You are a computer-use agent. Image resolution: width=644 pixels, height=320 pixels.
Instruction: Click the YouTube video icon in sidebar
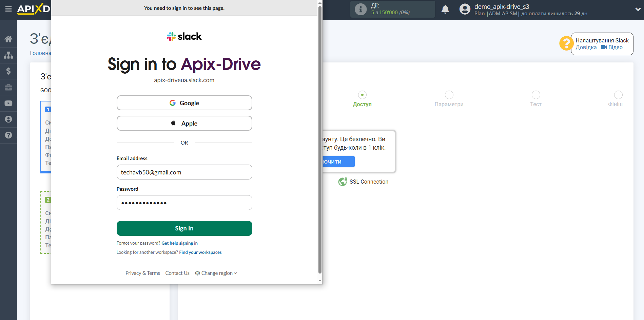[x=8, y=103]
